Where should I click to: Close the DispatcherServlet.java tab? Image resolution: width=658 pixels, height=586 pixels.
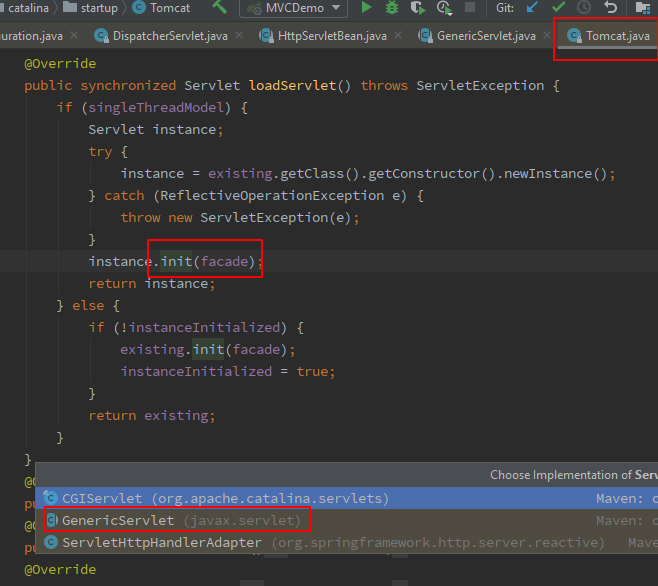point(239,36)
